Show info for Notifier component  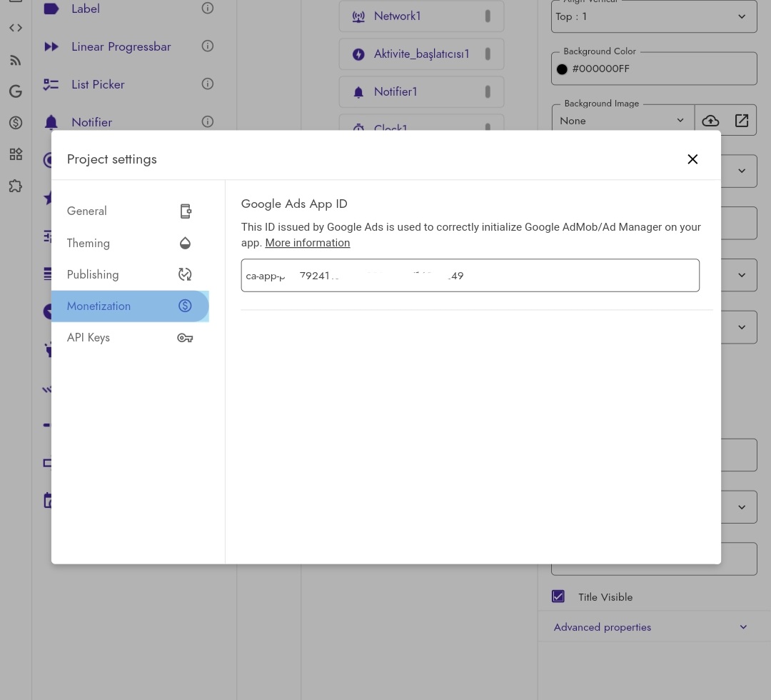(x=208, y=121)
